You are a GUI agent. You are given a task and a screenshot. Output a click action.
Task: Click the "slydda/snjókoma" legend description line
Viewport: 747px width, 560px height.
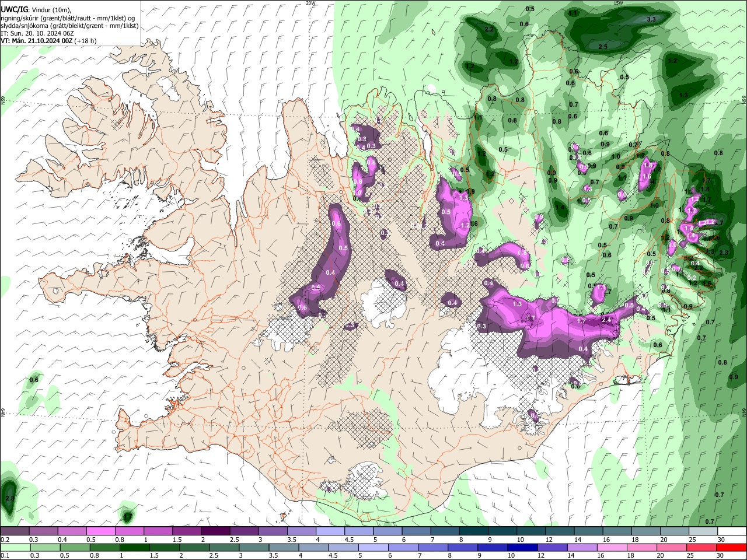[69, 26]
